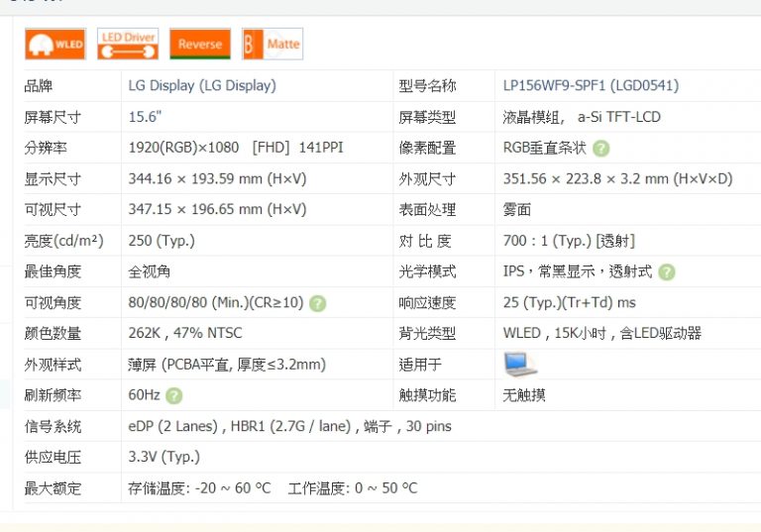Select the 3.3V (Typ.) supply voltage value
The height and width of the screenshot is (532, 761).
(163, 457)
